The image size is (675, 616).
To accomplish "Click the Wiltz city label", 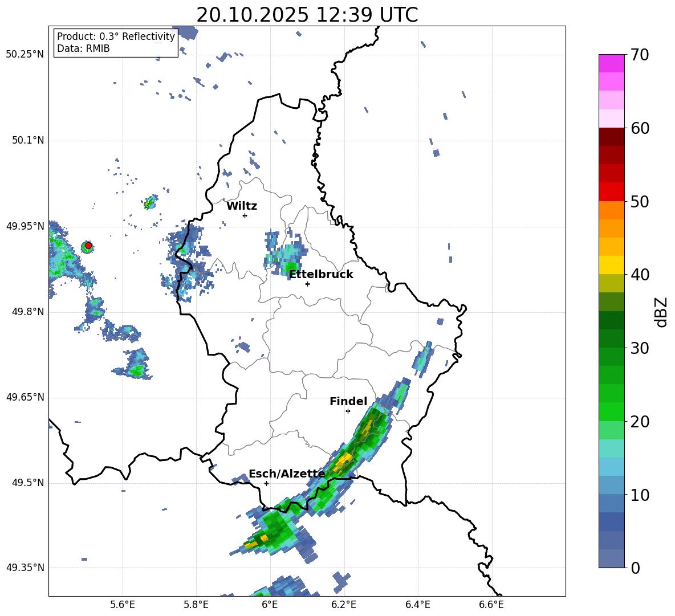I will pos(242,206).
